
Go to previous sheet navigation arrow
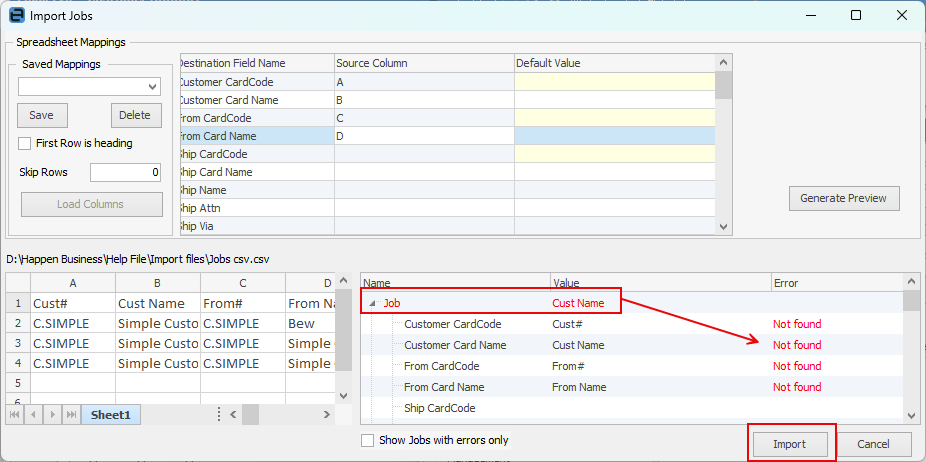[x=34, y=415]
